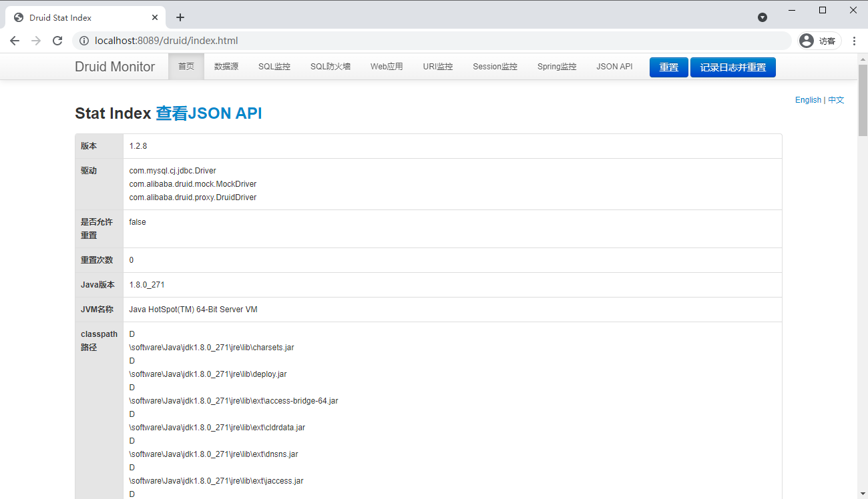This screenshot has height=499, width=868.
Task: Click com.alibaba.druid.proxy.DruidDriver text
Action: [193, 197]
